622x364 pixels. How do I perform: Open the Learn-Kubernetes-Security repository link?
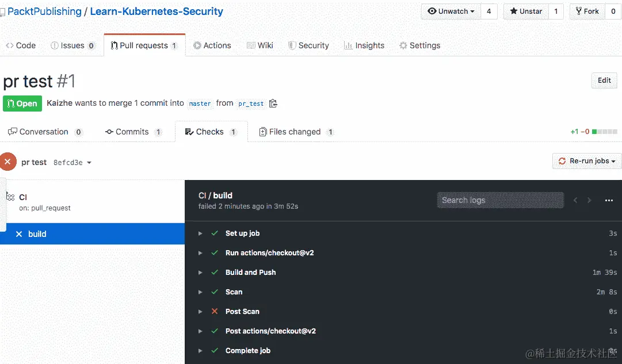point(154,11)
